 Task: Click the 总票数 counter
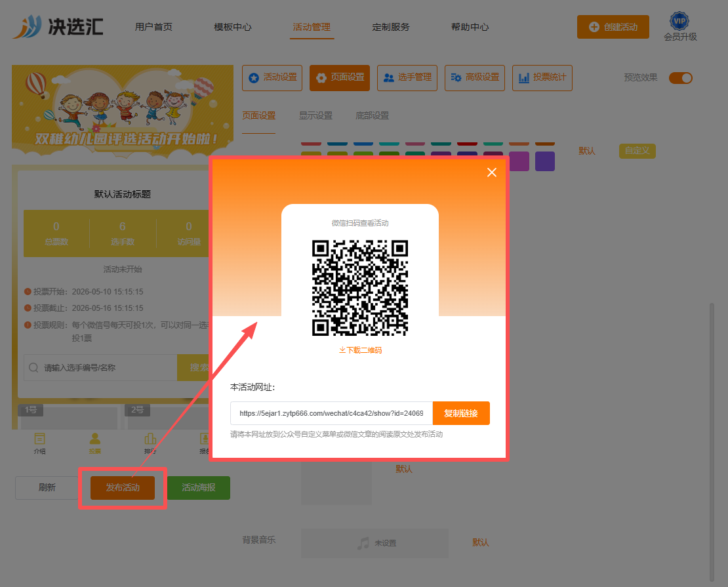[56, 233]
